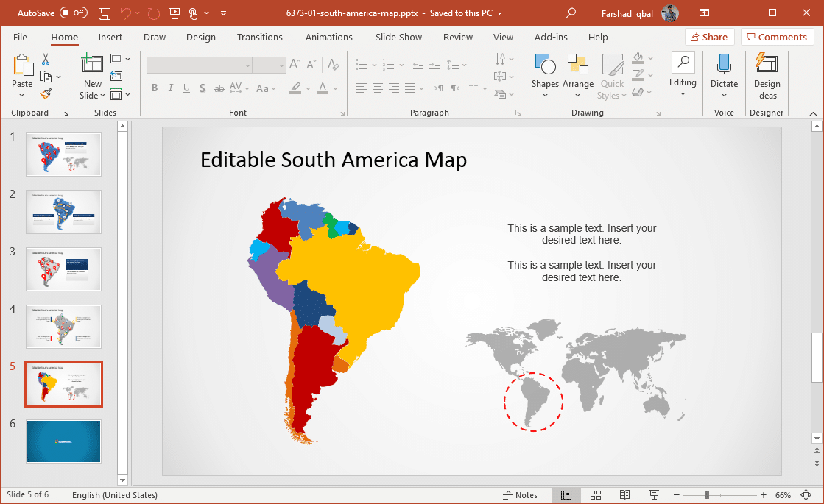Click the Cut scissors icon
This screenshot has width=824, height=504.
pyautogui.click(x=46, y=60)
